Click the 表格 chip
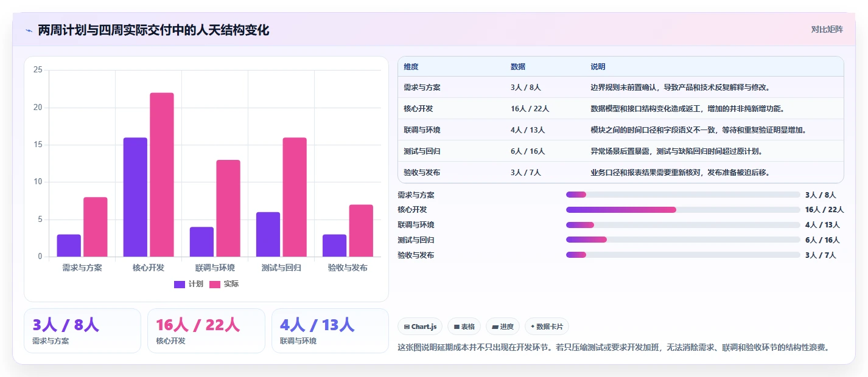868x377 pixels. 464,327
